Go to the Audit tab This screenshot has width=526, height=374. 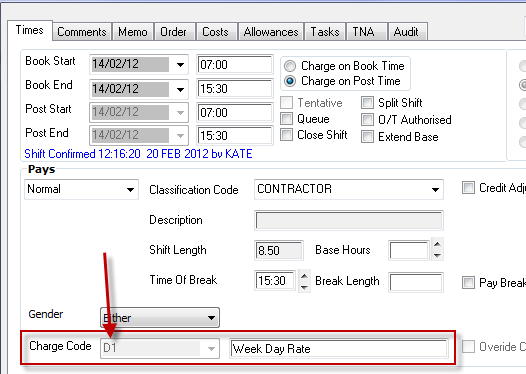point(406,32)
